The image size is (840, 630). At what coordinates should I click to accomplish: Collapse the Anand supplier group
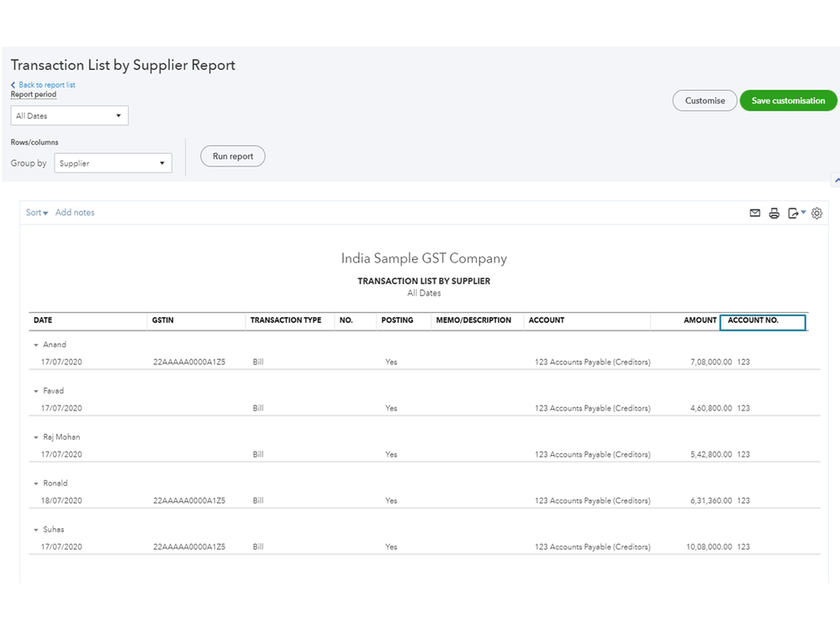[x=36, y=345]
